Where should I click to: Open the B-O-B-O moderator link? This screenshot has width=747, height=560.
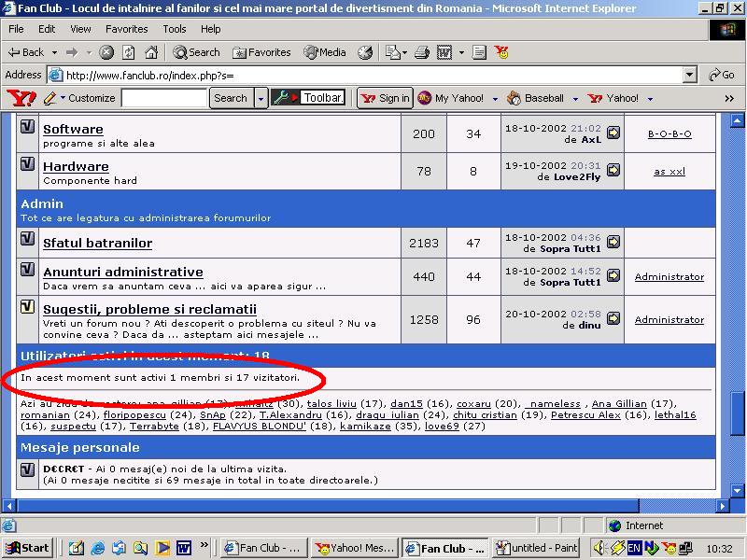click(x=669, y=133)
